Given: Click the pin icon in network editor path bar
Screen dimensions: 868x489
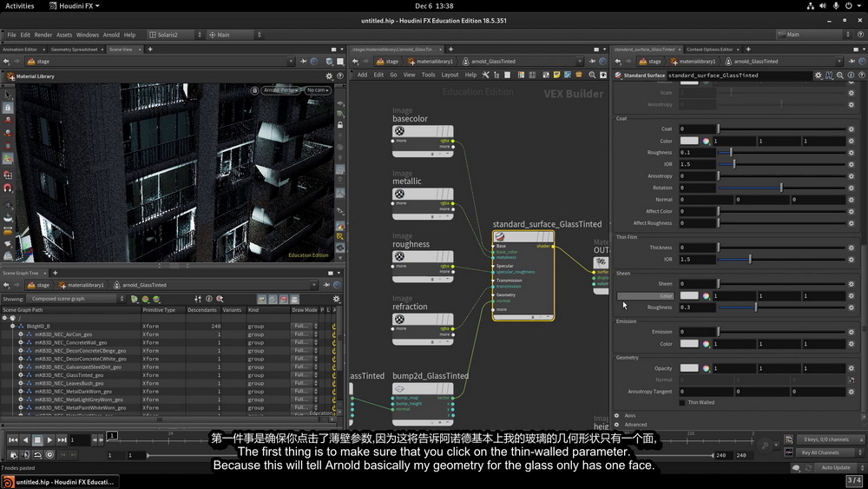Looking at the screenshot, I should pyautogui.click(x=592, y=62).
